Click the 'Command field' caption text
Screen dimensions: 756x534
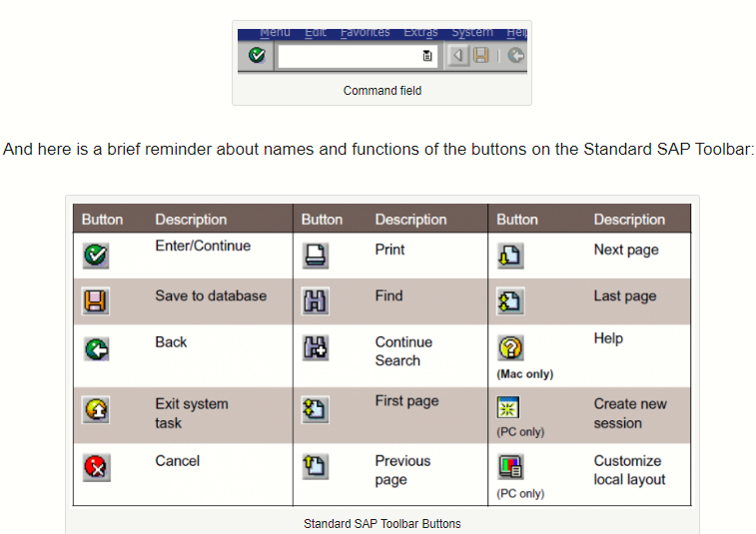tap(382, 91)
